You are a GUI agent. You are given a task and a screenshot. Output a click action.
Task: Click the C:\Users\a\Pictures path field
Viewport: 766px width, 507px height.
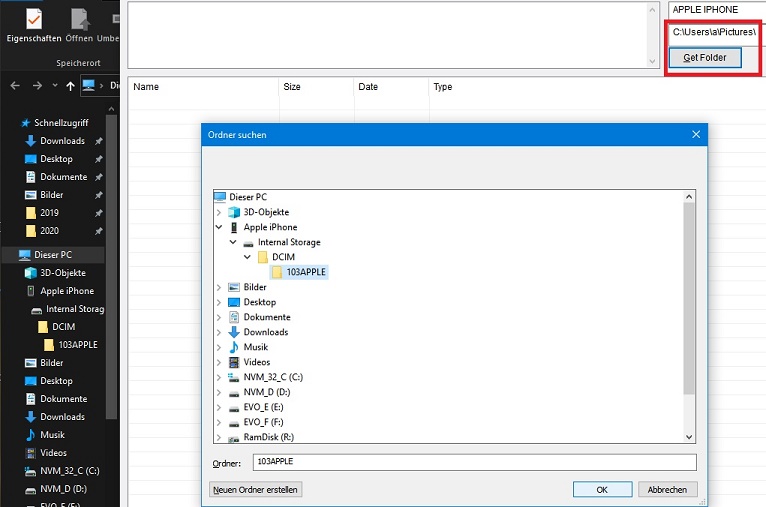tap(714, 32)
